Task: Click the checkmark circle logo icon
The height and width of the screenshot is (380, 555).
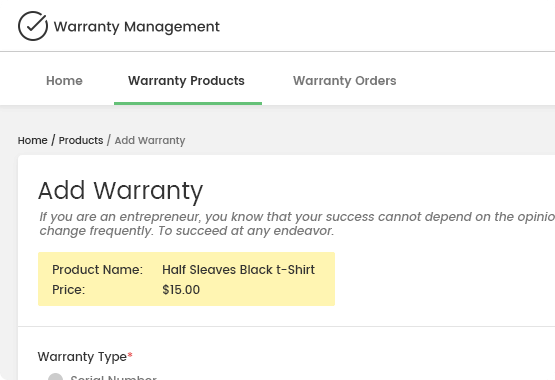Action: (33, 26)
